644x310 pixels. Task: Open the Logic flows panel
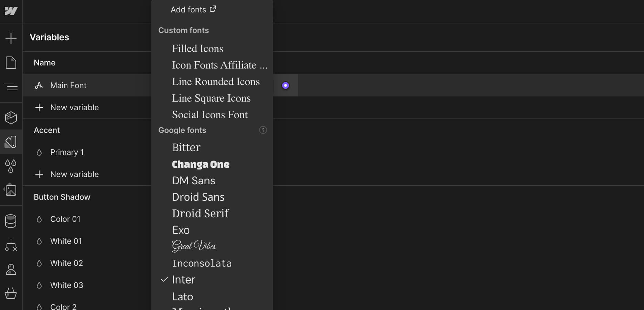coord(11,245)
